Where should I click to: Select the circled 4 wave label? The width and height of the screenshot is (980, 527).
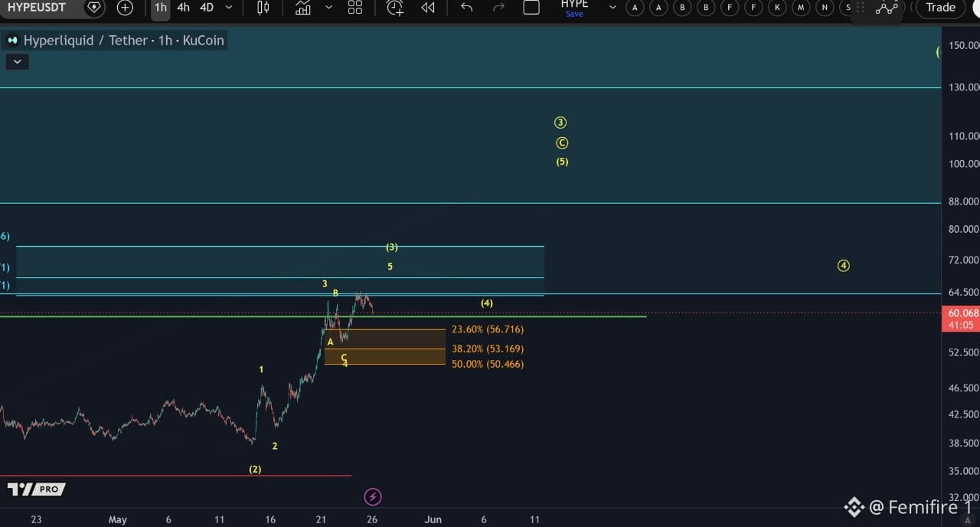point(843,266)
